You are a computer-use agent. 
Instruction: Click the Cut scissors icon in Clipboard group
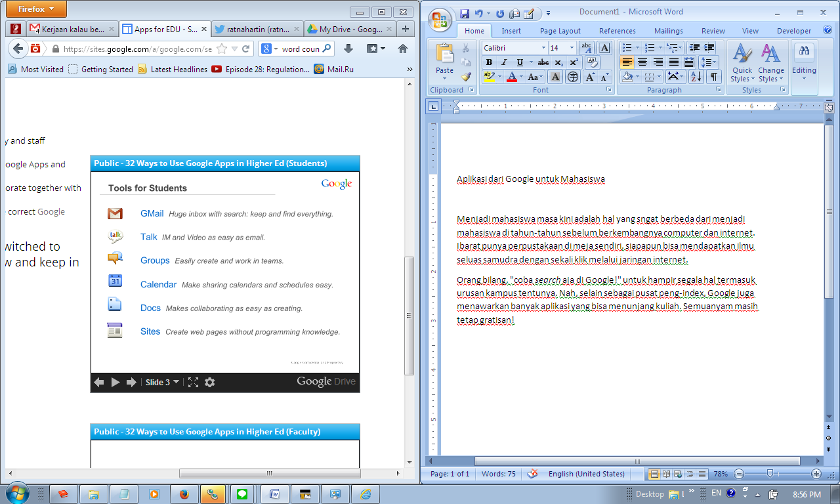465,48
